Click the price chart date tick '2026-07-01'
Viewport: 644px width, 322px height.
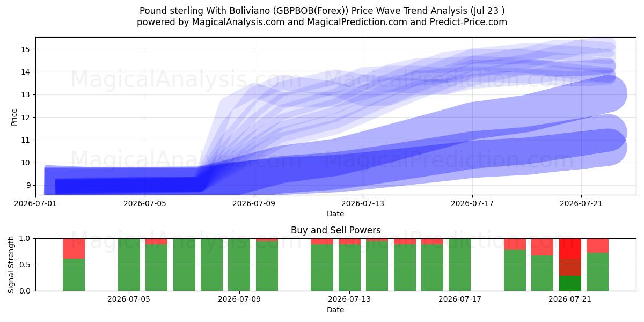[36, 203]
